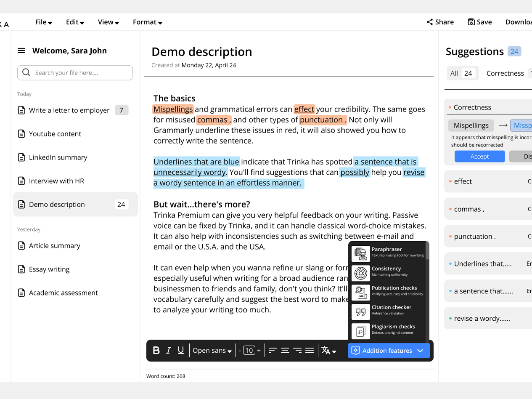The height and width of the screenshot is (399, 532).
Task: Click the LinkedIn summary document icon
Action: tap(21, 157)
